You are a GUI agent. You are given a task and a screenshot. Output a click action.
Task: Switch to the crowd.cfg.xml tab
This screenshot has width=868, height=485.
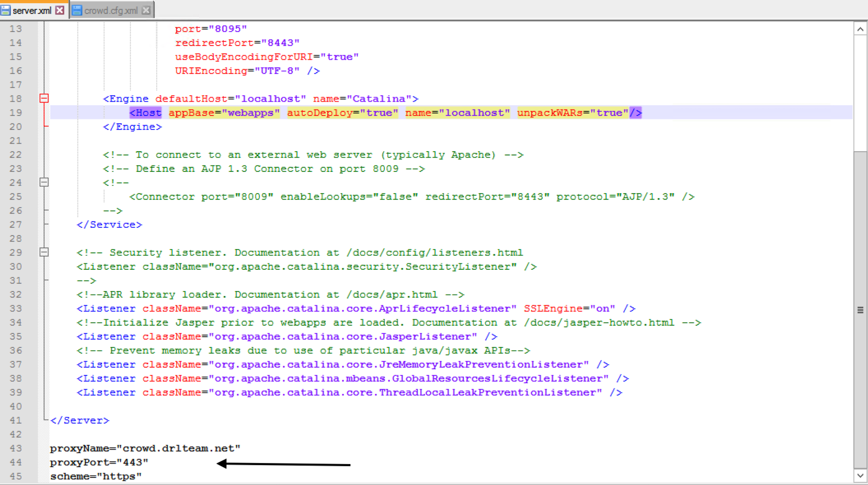[x=111, y=10]
